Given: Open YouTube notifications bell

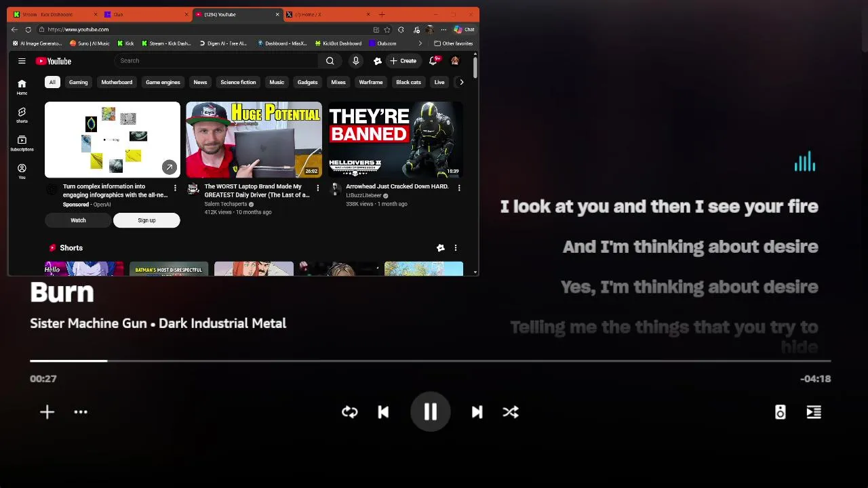Looking at the screenshot, I should click(x=433, y=61).
